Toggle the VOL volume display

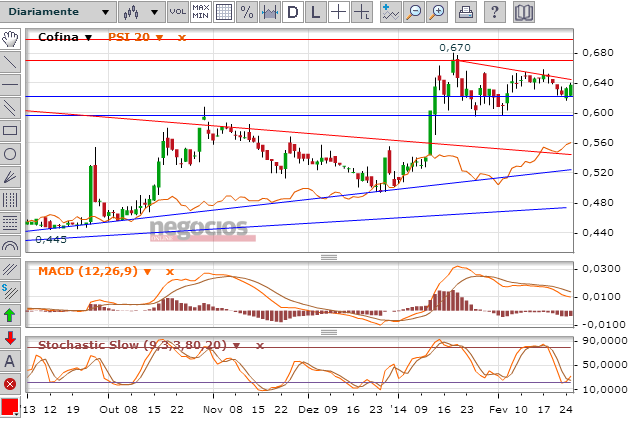coord(178,12)
